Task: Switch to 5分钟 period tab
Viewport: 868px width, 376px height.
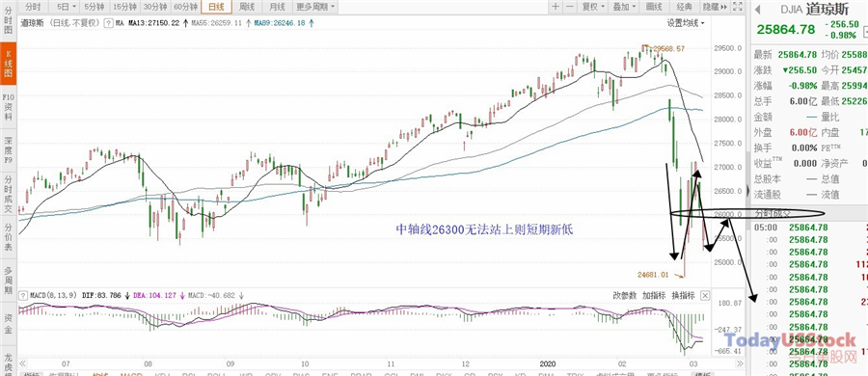Action: (95, 7)
